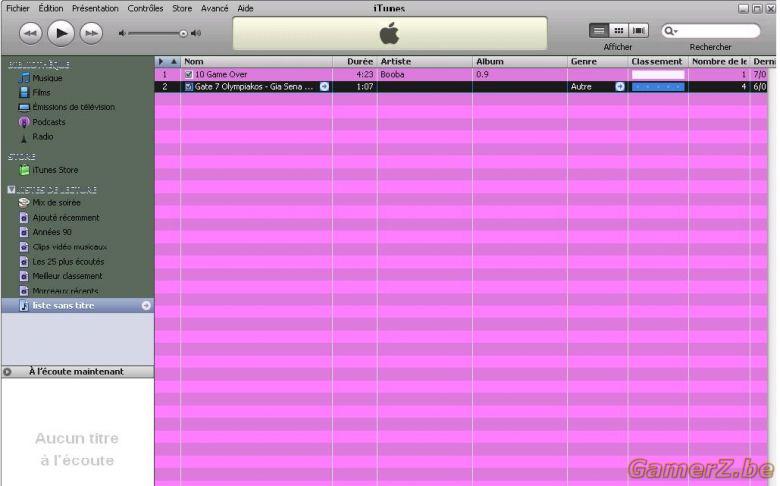Click the low-volume speaker icon
780x486 pixels.
(x=122, y=33)
